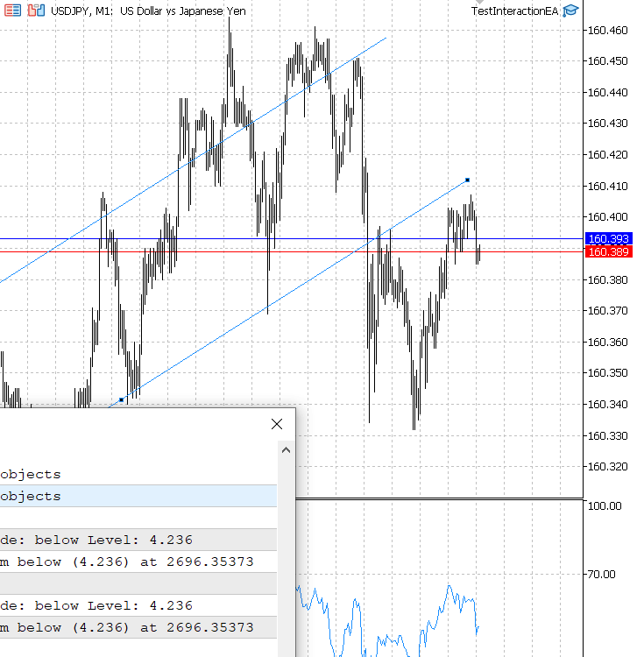Click the scroll-up arrow in the log panel
This screenshot has height=657, width=644.
click(287, 450)
